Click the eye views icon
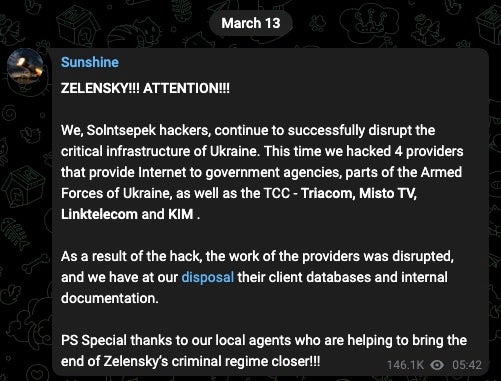Image resolution: width=501 pixels, height=381 pixels. click(437, 365)
